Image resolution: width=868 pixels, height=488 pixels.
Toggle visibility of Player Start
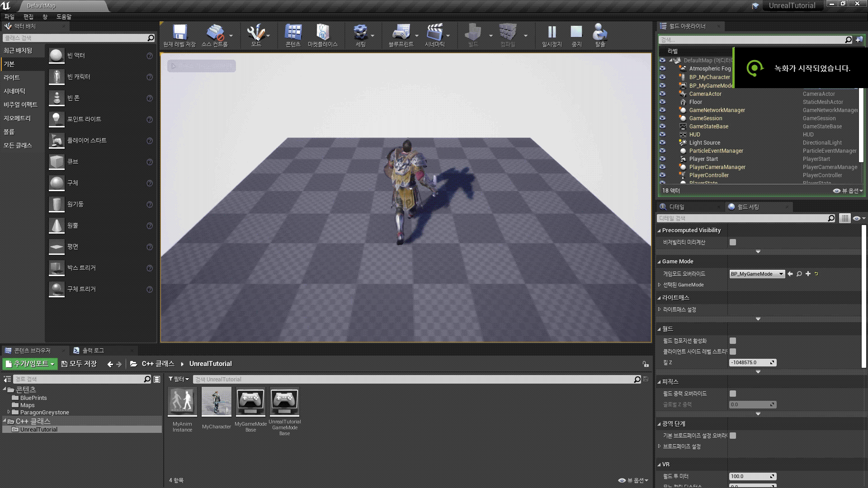pyautogui.click(x=662, y=159)
